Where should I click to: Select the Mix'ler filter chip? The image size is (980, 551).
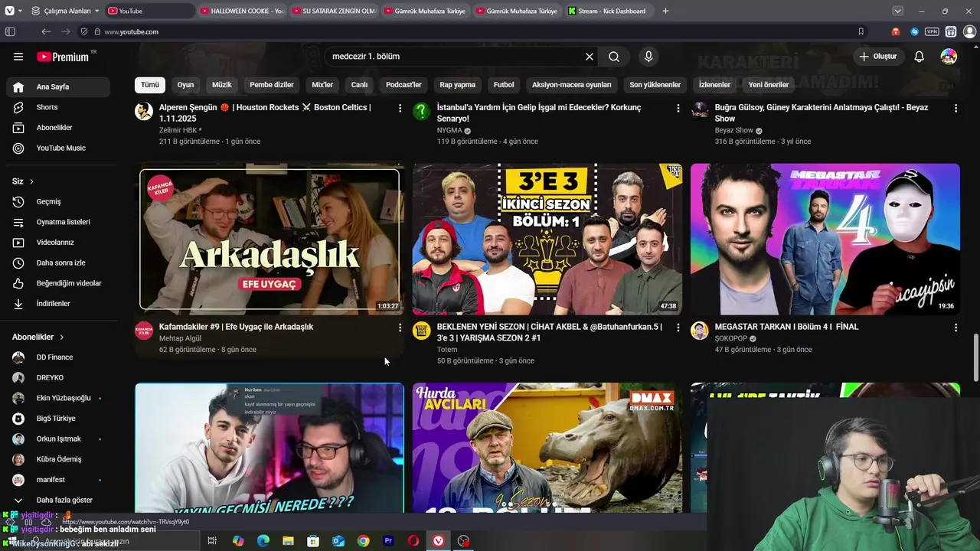coord(322,85)
